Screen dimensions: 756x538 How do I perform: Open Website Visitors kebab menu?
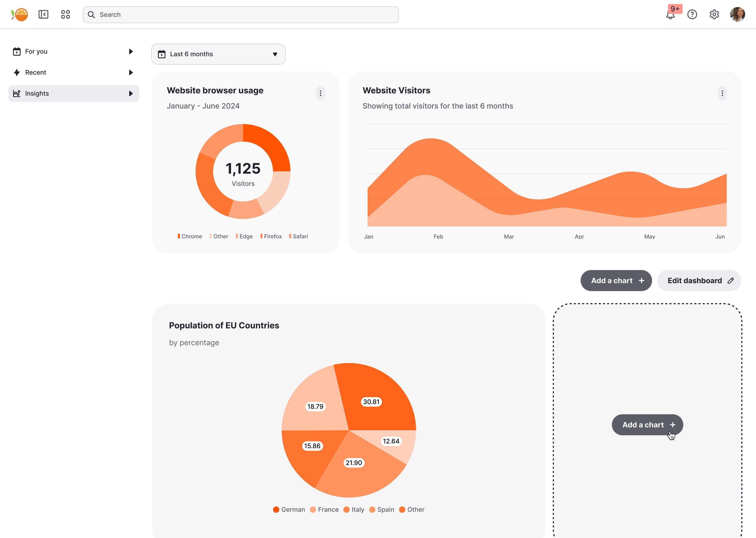[722, 94]
